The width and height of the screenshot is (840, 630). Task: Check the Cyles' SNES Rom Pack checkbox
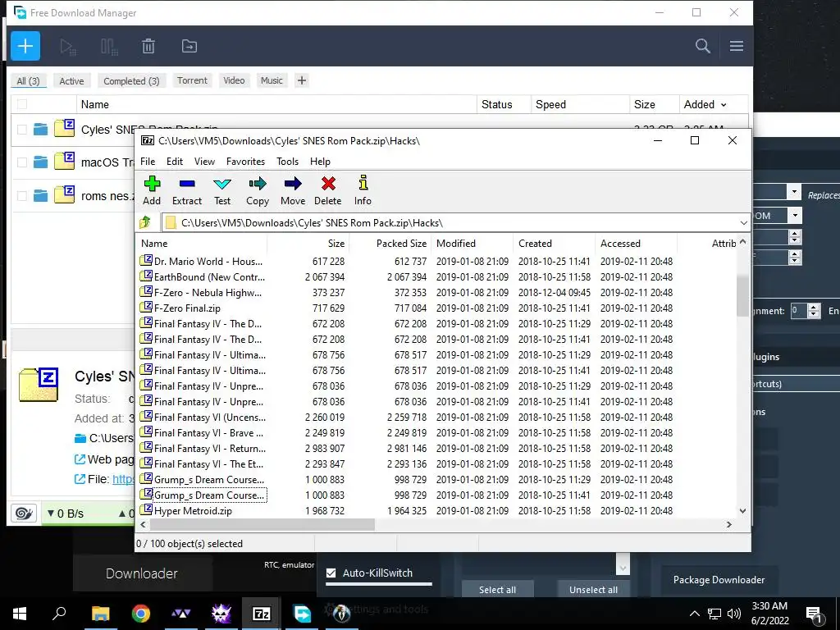22,129
